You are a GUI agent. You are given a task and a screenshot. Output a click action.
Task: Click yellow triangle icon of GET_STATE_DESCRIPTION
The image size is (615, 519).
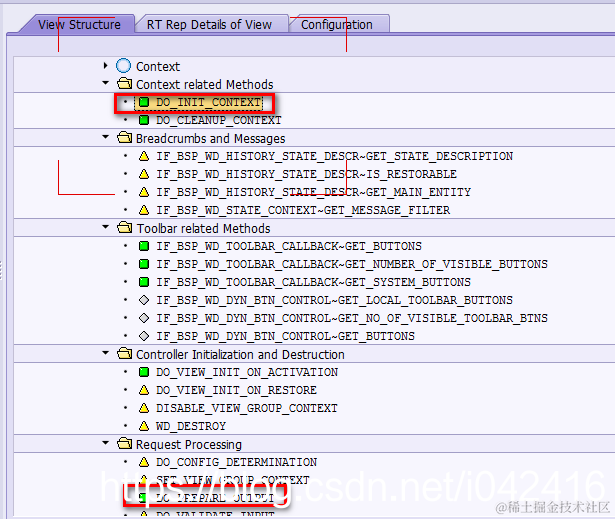click(x=144, y=156)
